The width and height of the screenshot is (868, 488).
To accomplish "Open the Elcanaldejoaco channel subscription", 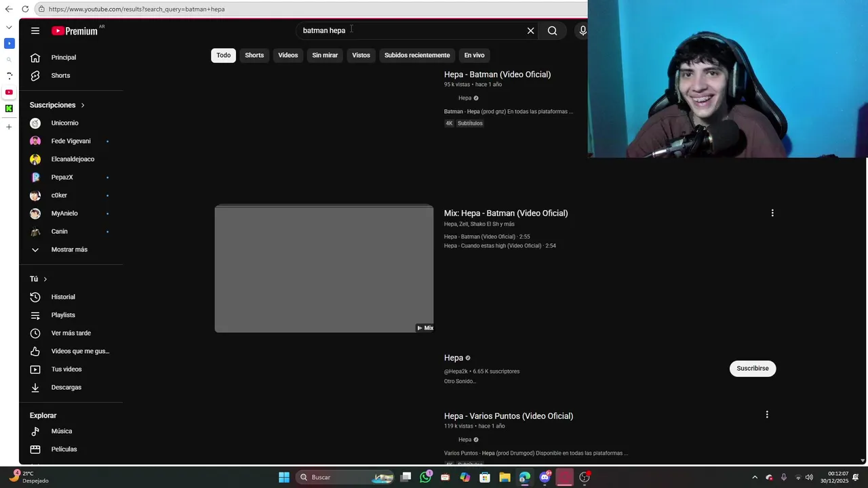I will pos(71,159).
